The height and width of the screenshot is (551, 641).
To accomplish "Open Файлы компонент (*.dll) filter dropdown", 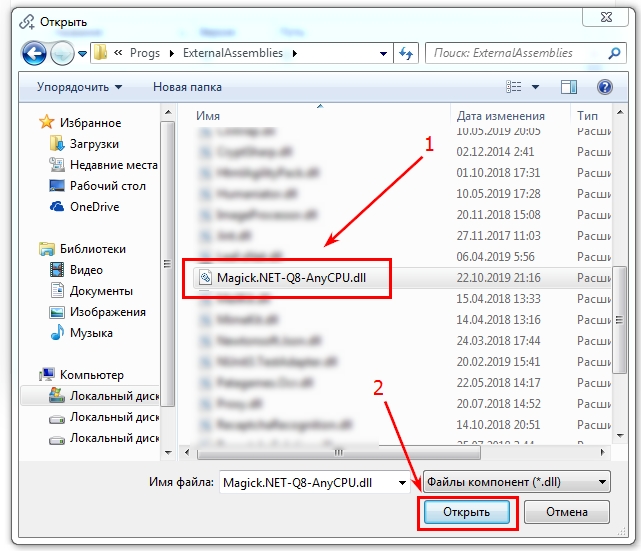I will pyautogui.click(x=516, y=482).
